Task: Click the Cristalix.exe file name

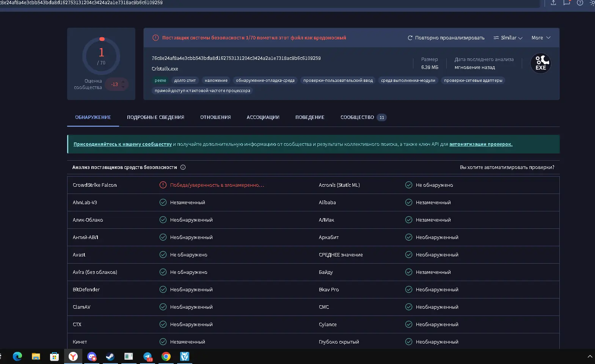Action: tap(165, 69)
